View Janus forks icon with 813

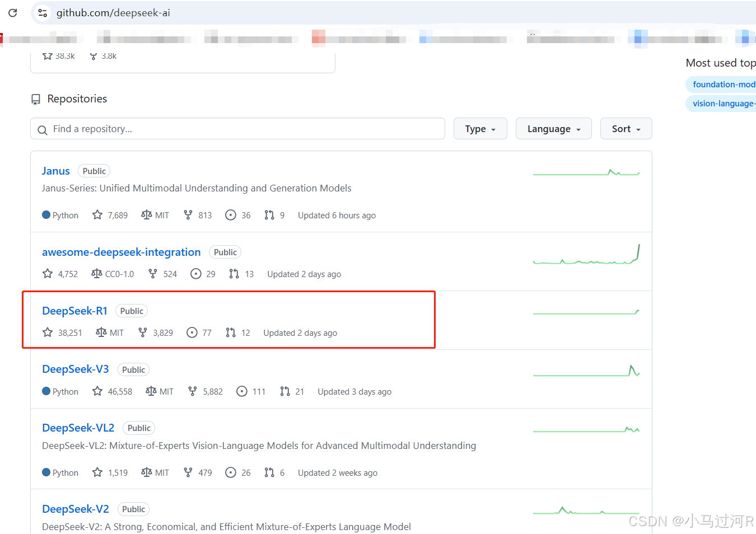click(188, 215)
